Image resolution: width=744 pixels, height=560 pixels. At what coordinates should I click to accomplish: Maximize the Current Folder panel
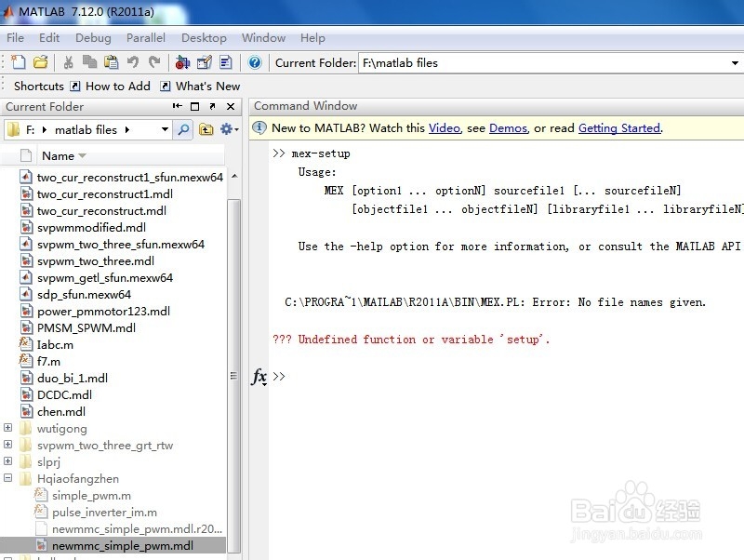(194, 106)
